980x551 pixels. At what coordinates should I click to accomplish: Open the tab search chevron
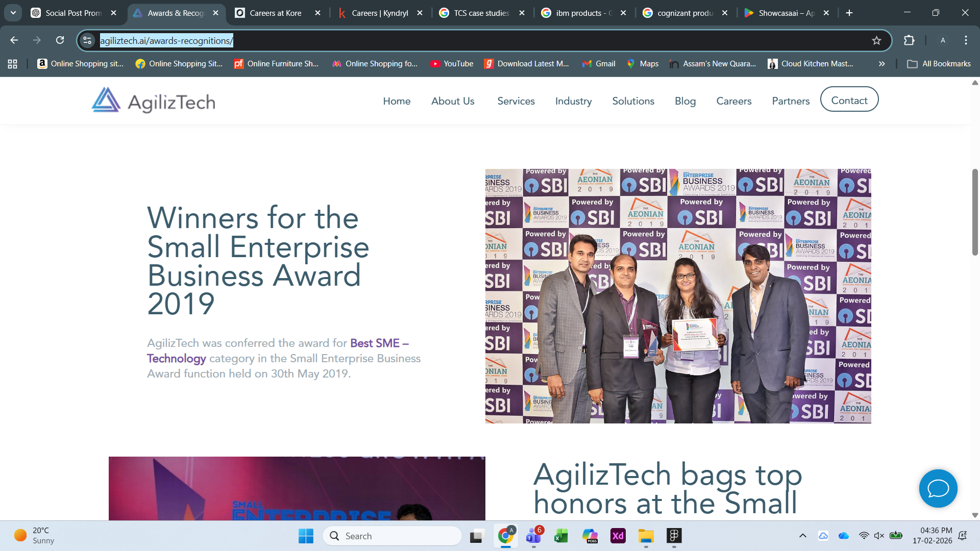13,13
